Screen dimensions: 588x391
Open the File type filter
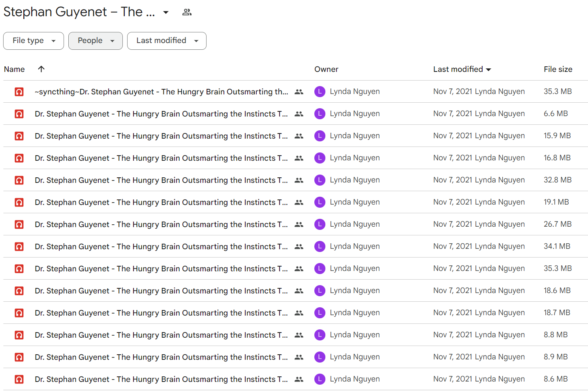point(34,41)
